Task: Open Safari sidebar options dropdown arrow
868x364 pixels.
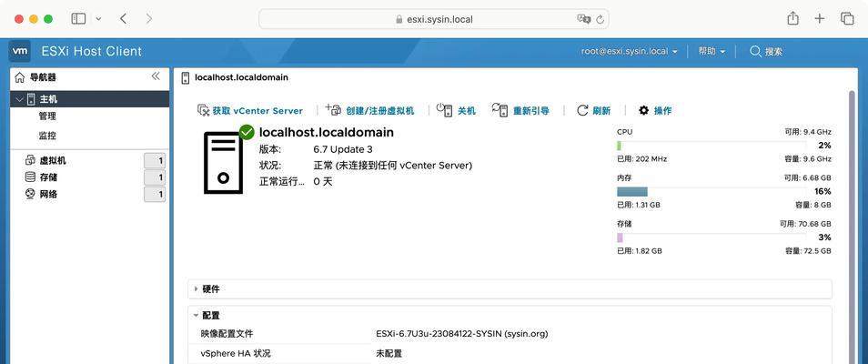Action: 98,19
